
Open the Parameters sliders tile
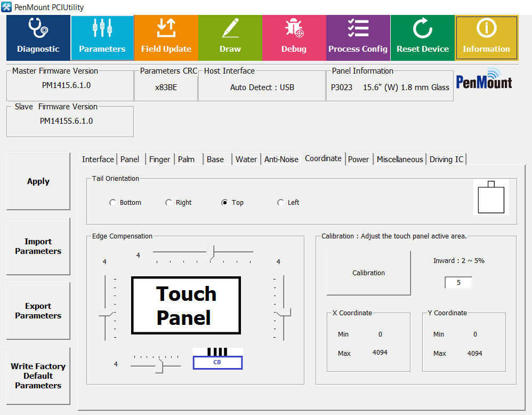pyautogui.click(x=102, y=37)
